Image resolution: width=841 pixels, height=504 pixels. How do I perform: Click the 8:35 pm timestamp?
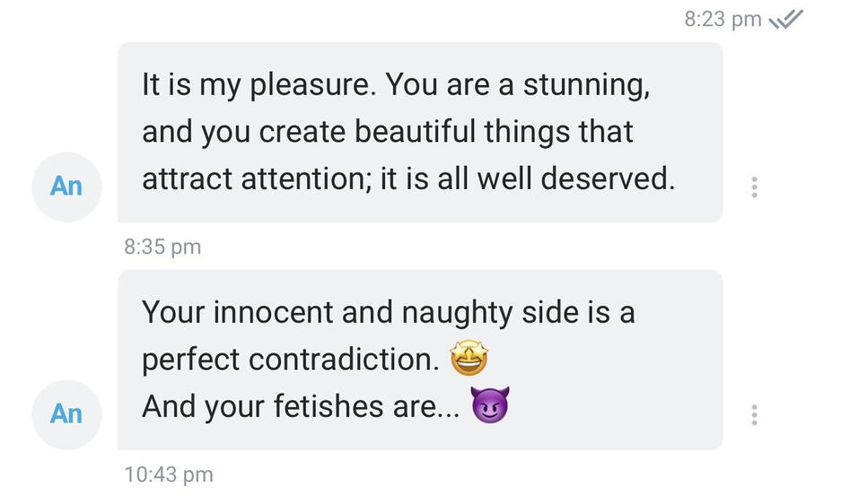click(x=162, y=247)
